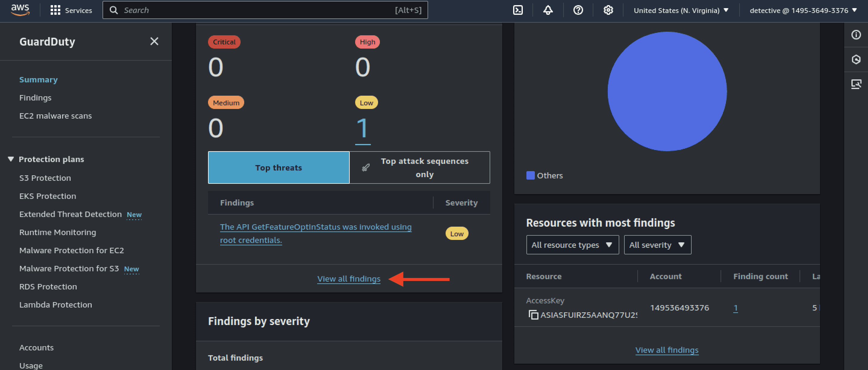Open RDS Protection page

pyautogui.click(x=48, y=287)
